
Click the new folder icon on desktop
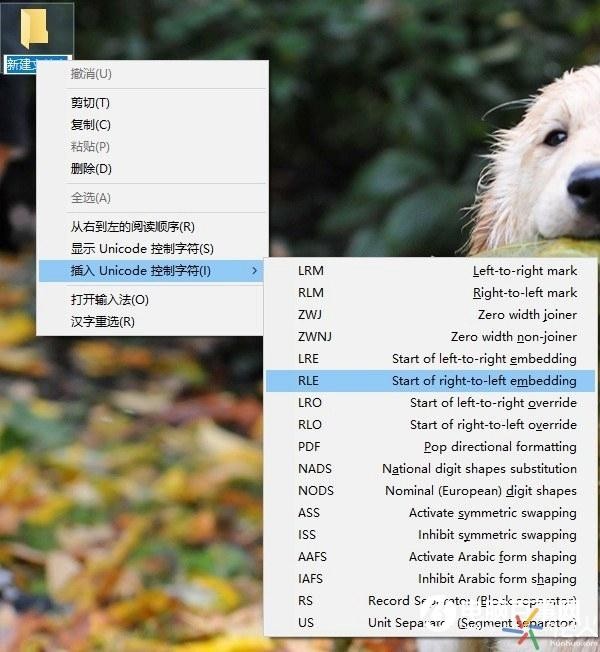[x=36, y=28]
